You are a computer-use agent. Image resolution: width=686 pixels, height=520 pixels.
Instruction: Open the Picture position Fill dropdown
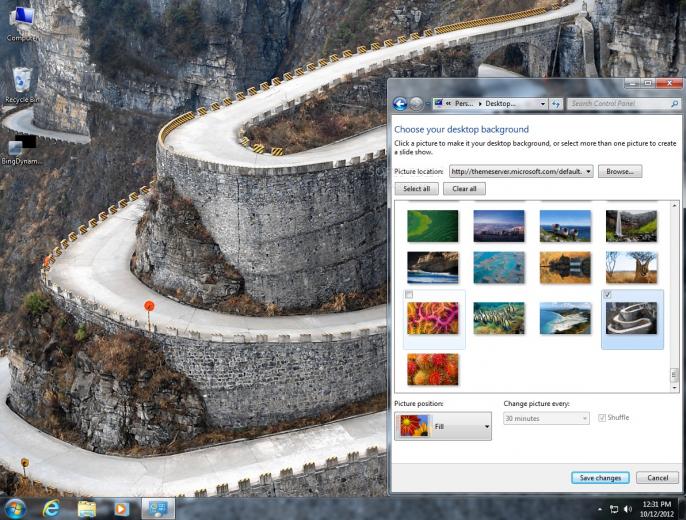[443, 426]
